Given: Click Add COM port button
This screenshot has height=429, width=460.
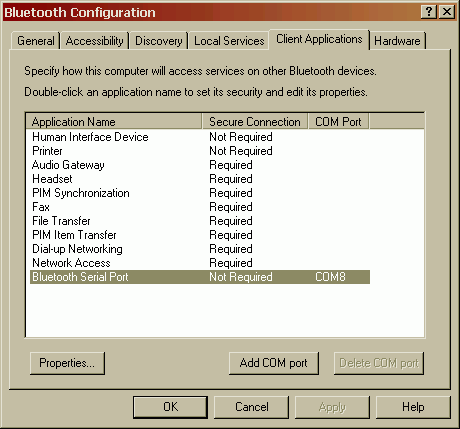Looking at the screenshot, I should pyautogui.click(x=274, y=363).
